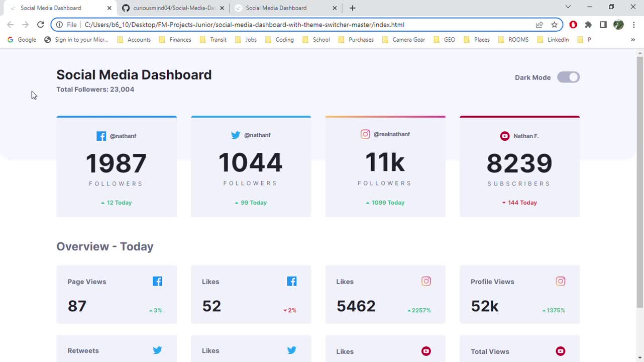The height and width of the screenshot is (362, 644).
Task: Reload the page with the refresh button
Action: tap(40, 25)
